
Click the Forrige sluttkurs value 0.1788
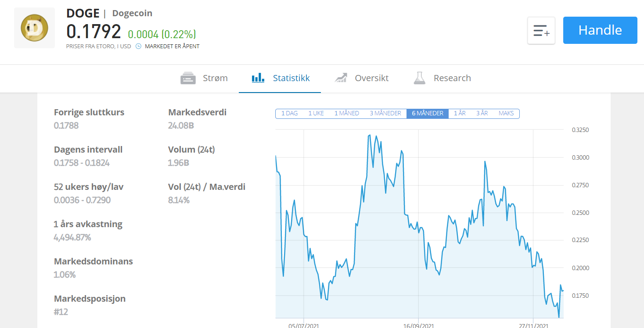pyautogui.click(x=66, y=126)
